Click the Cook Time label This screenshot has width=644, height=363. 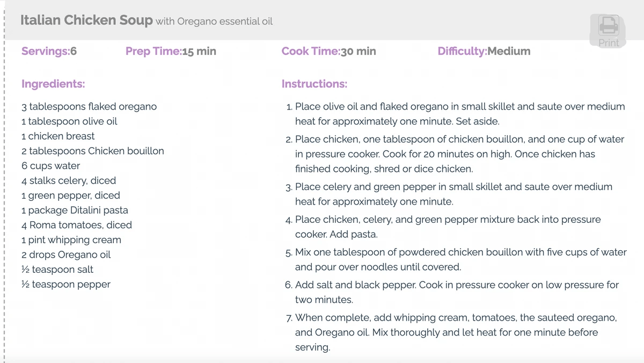pos(311,52)
